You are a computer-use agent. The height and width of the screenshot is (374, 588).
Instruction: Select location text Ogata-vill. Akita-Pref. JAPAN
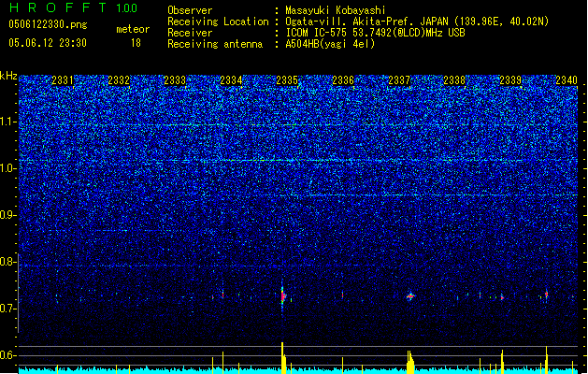click(x=366, y=22)
